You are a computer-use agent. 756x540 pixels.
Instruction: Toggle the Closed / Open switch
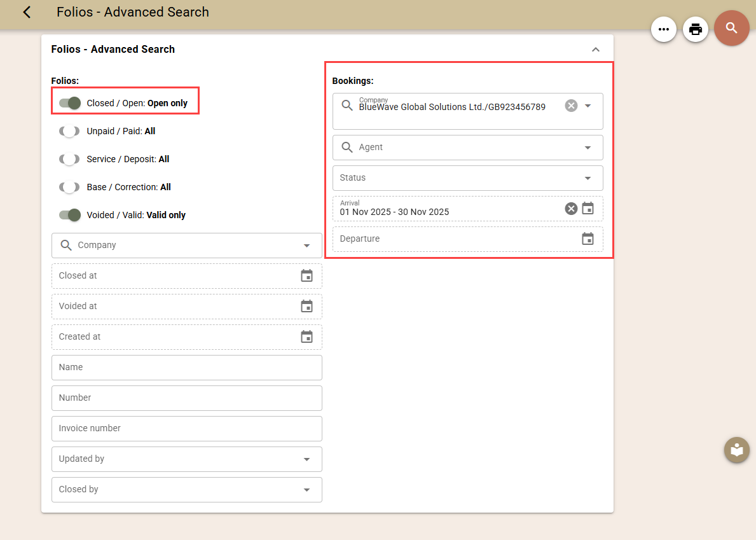69,103
